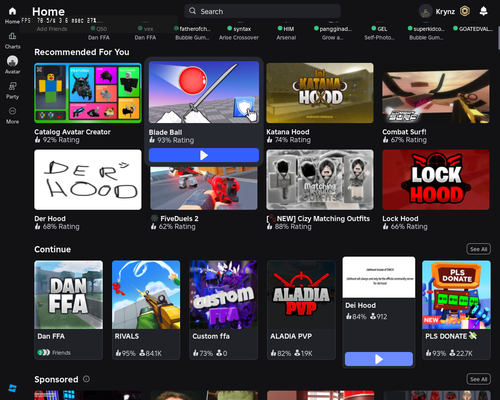
Task: Click the Continue section heading
Action: [x=52, y=249]
